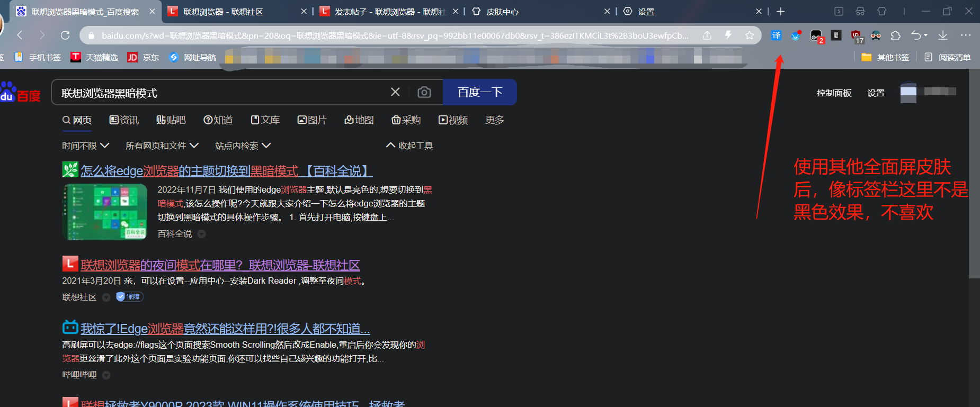Select the 资讯 search category
Screen dimensions: 980x407
point(124,120)
